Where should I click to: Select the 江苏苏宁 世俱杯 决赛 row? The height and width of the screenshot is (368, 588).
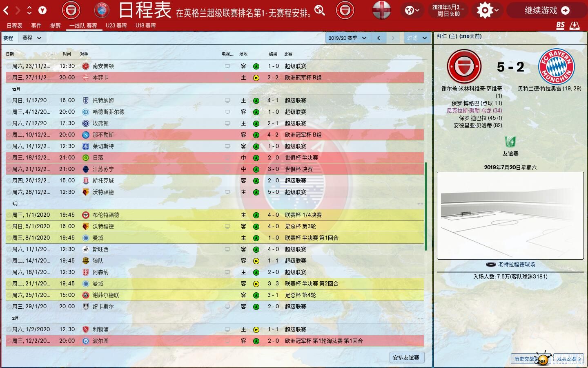pyautogui.click(x=215, y=169)
